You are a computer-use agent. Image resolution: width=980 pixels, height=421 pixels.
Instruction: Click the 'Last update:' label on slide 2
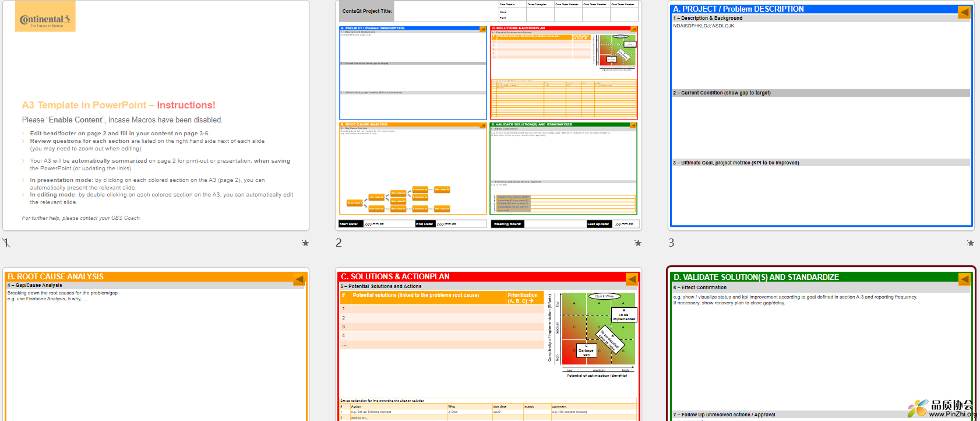point(598,224)
